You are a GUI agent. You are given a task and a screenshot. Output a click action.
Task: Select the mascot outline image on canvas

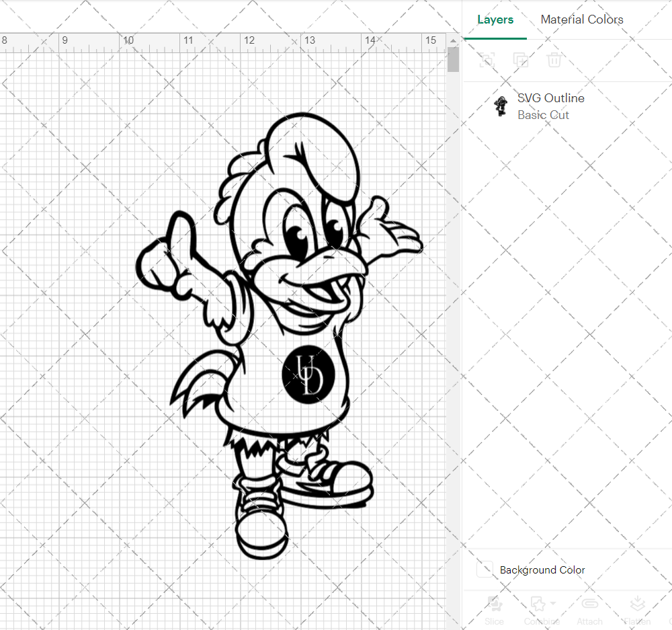click(x=280, y=336)
